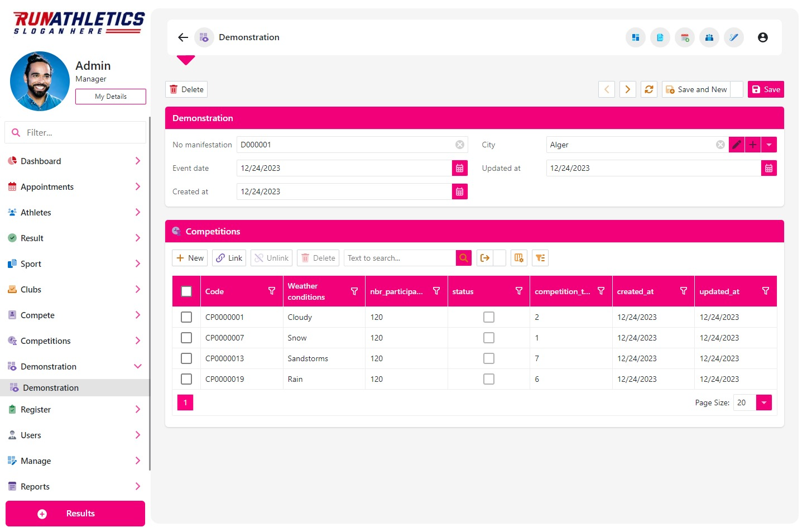Click the report document icon in header
Screen dimensions: 807x532
660,37
